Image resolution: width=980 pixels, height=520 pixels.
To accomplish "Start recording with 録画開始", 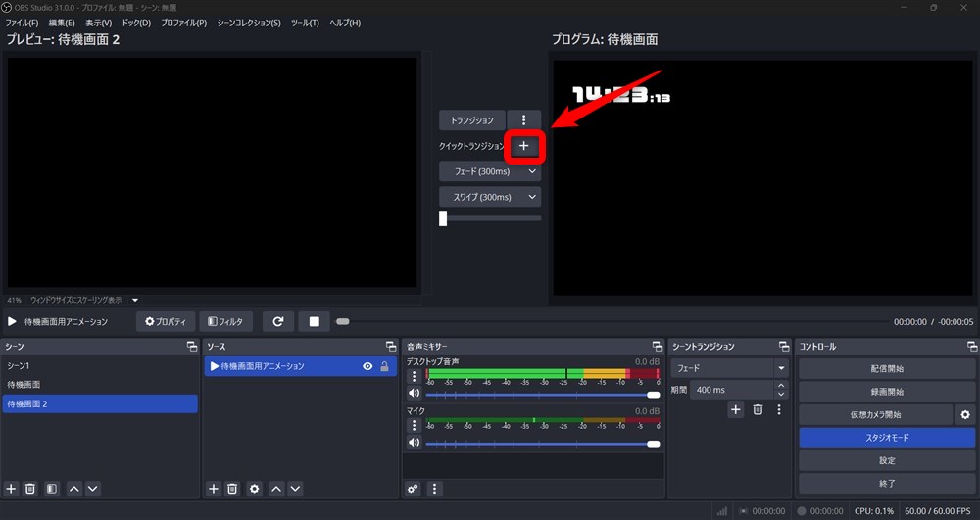I will (887, 392).
